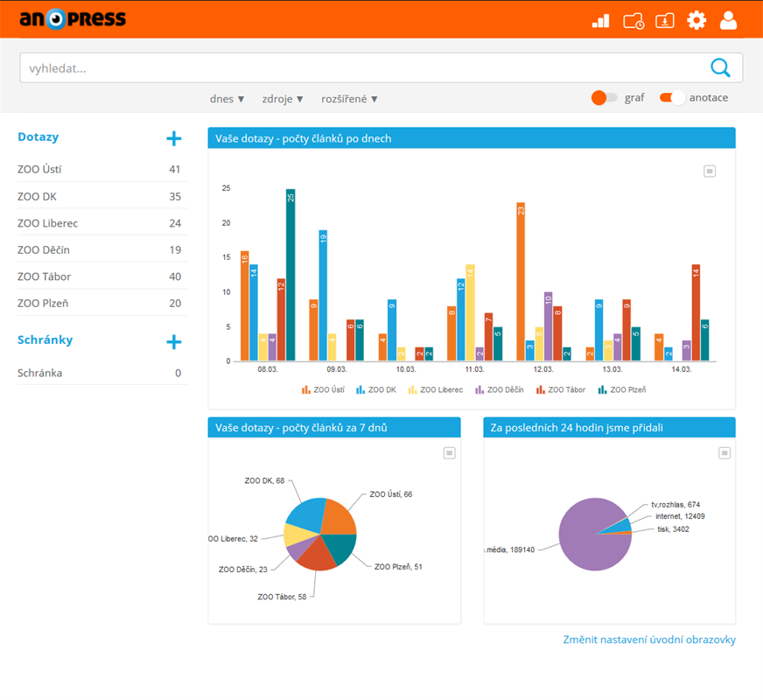
Task: Click Změnit nastavení úvodní obrazovky link
Action: [648, 640]
